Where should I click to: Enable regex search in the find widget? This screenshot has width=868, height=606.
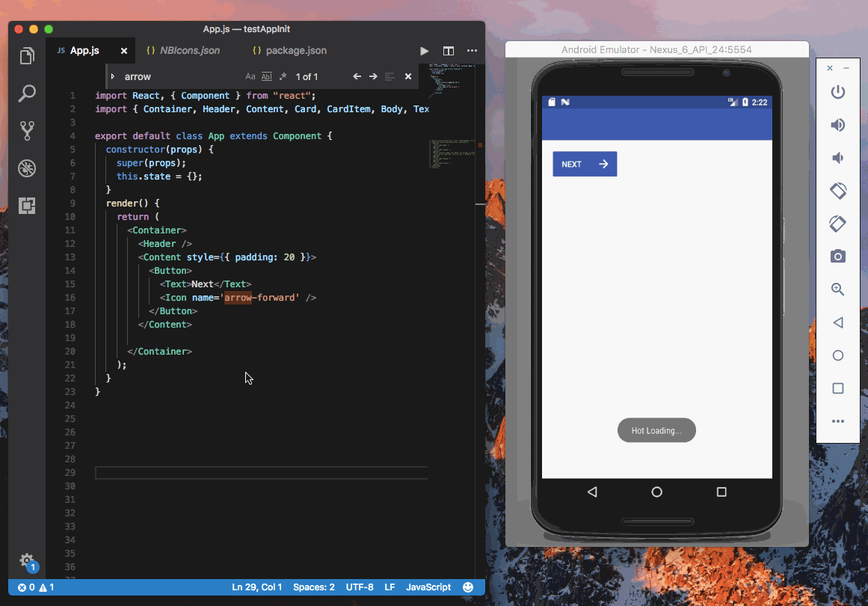pyautogui.click(x=282, y=76)
